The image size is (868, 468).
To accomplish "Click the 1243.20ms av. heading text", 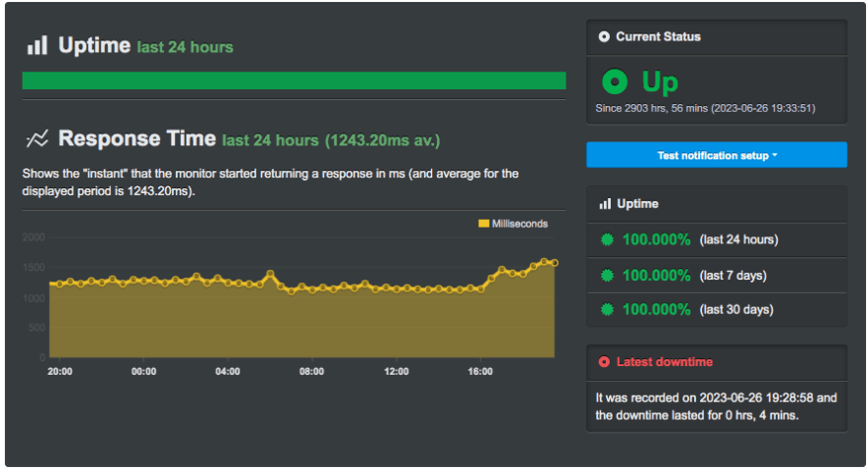I will (383, 140).
